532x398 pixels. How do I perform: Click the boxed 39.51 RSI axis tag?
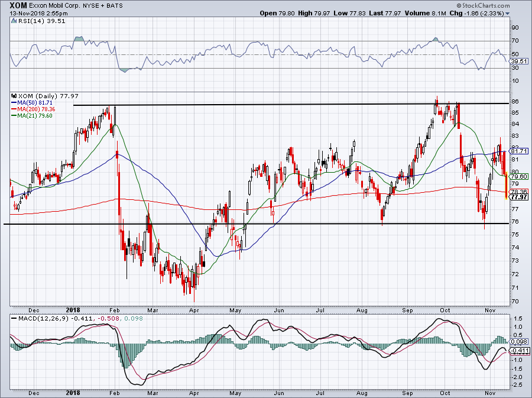coord(519,61)
